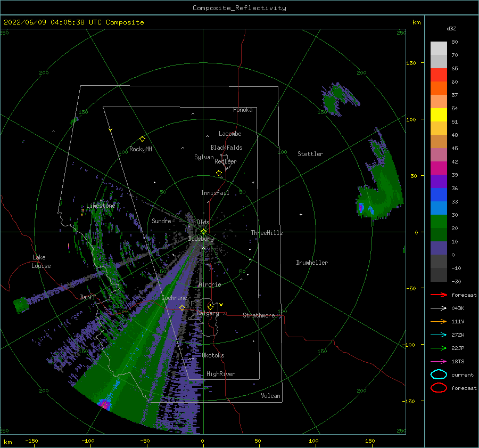479x448 pixels.
Task: Click the Drumheller label
Action: click(312, 263)
